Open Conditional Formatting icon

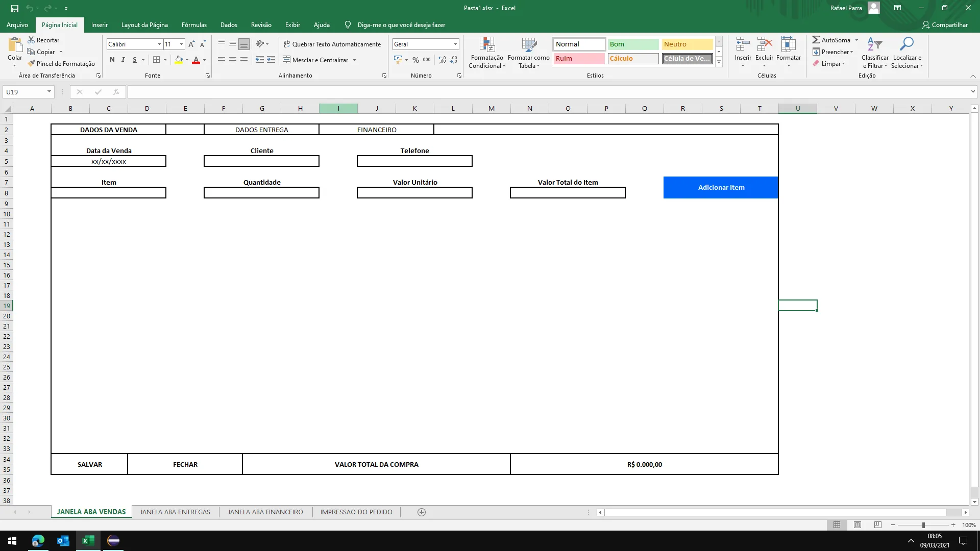487,45
